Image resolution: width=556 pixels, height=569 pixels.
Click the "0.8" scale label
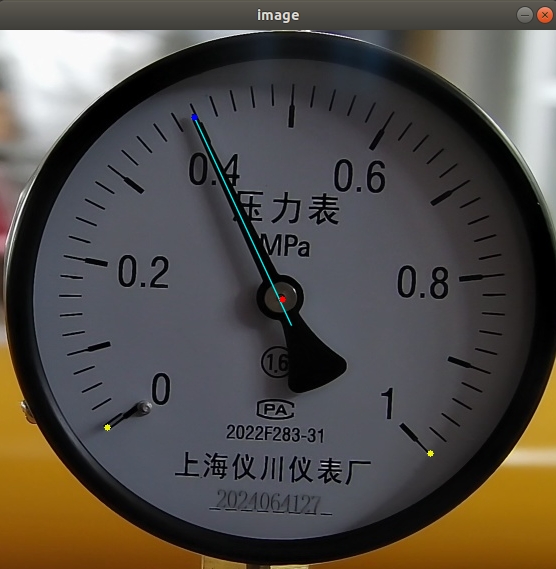[x=423, y=282]
